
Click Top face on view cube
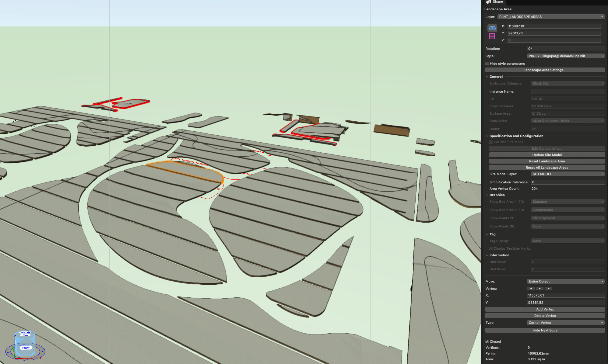click(25, 335)
